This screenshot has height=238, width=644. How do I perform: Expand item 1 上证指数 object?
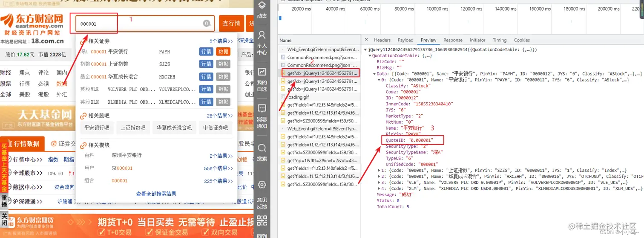click(379, 170)
